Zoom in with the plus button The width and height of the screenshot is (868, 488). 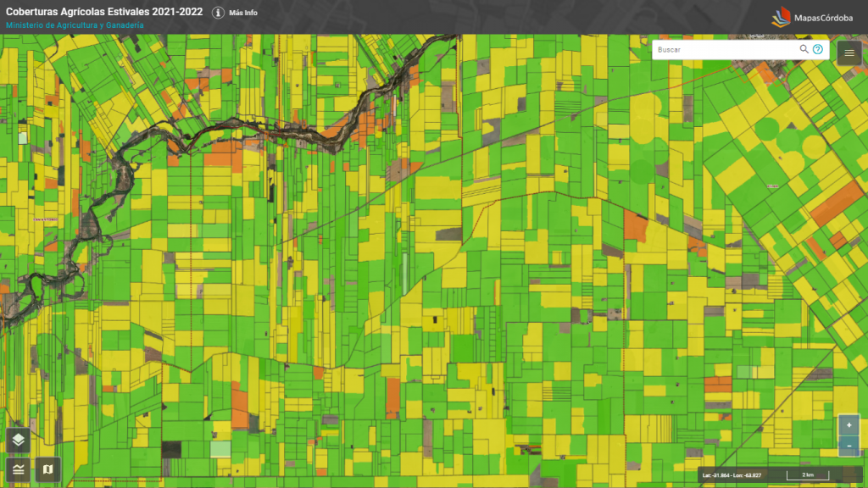(x=849, y=425)
